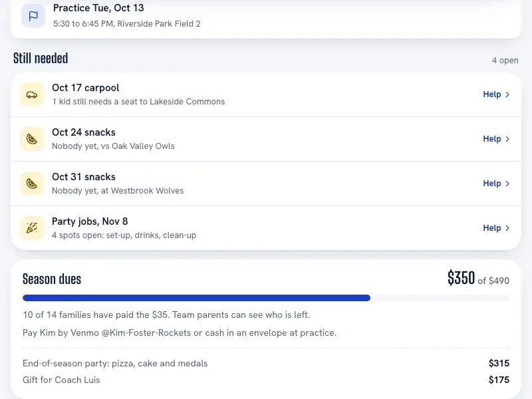Open Help for Oct 31 snacks
Image resolution: width=532 pixels, height=399 pixels.
(x=496, y=184)
